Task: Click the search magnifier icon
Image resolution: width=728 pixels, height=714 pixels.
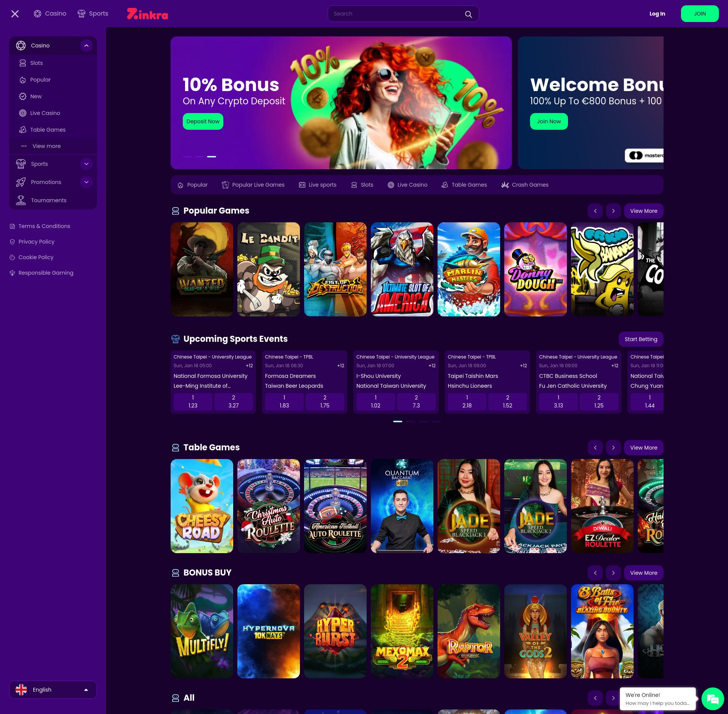Action: [x=468, y=14]
